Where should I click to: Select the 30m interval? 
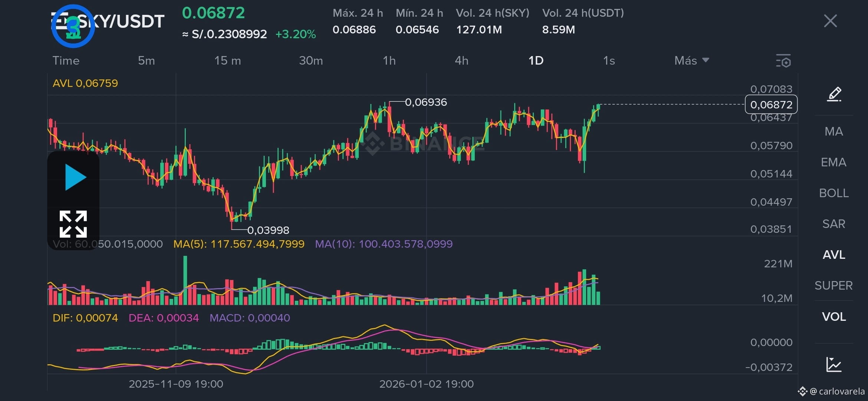tap(311, 61)
